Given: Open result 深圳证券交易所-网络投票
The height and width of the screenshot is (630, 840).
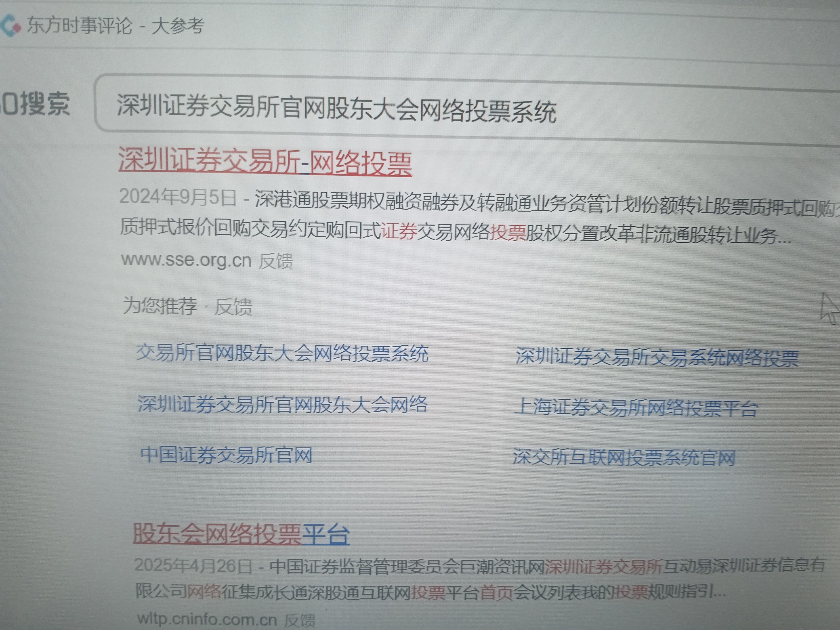Looking at the screenshot, I should point(265,162).
